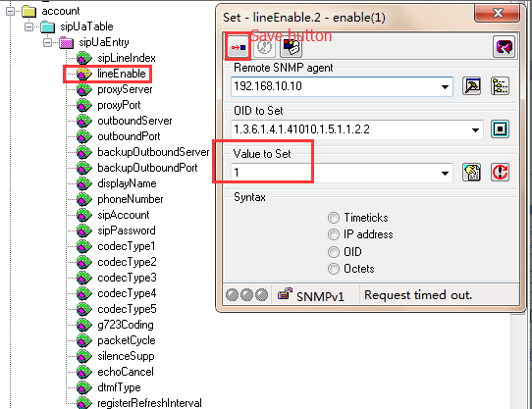Click the square select icon beside OID field
The image size is (532, 409).
point(501,129)
